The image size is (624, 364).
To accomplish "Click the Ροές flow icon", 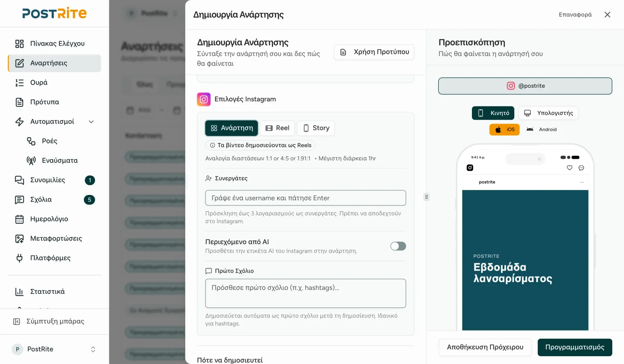I will tap(31, 141).
